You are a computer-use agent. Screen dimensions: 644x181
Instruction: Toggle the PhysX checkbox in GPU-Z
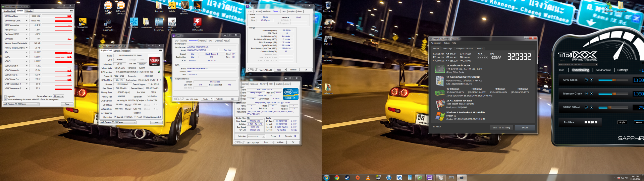(135, 117)
